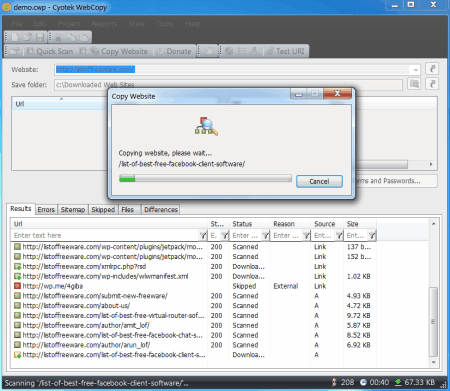Image resolution: width=450 pixels, height=391 pixels.
Task: Click the Copy toolbar icon
Action: coord(71,37)
